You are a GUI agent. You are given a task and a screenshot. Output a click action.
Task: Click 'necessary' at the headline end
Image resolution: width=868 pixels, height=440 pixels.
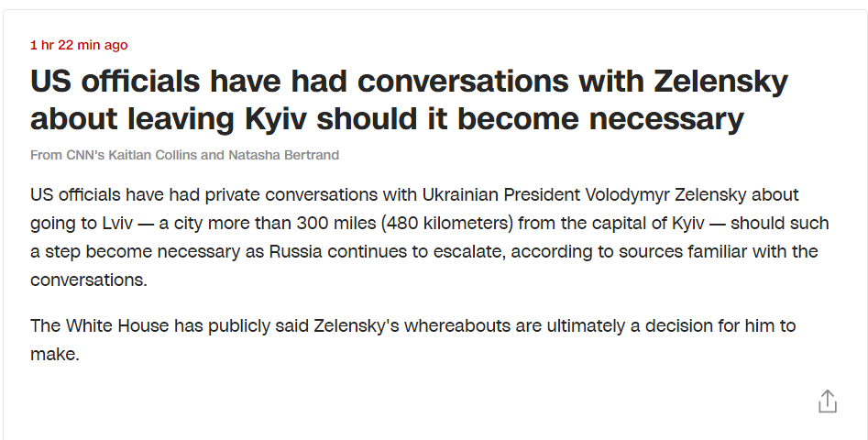tap(666, 119)
